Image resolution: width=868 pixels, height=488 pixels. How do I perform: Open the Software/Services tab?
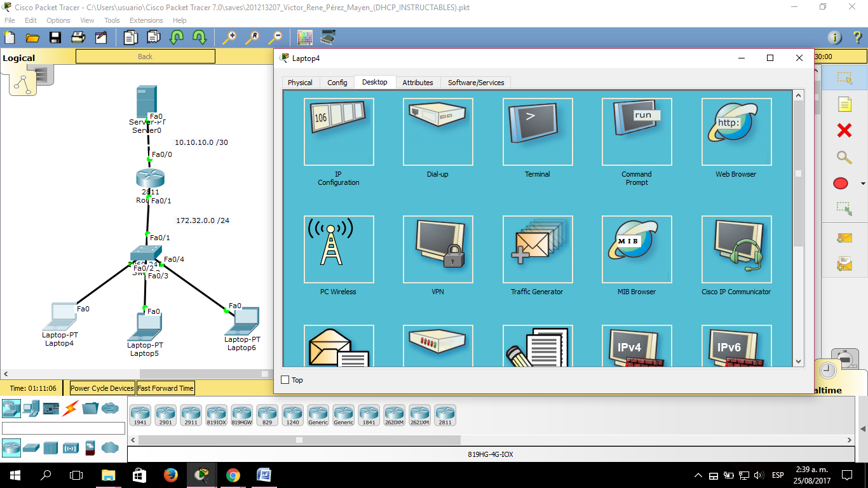476,83
